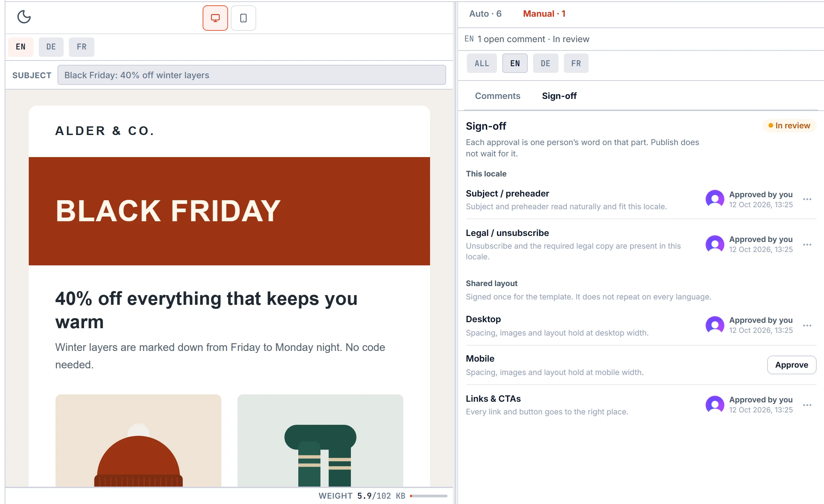Screen dimensions: 824x504
Task: Click the 'This locale' section heading
Action: [486, 174]
